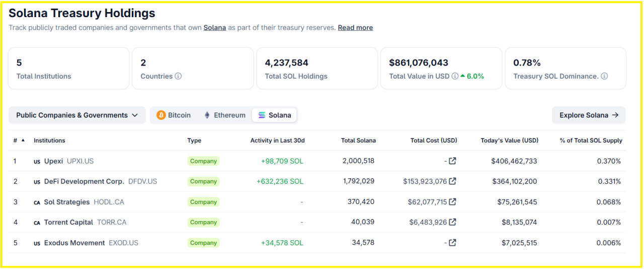Click info icon beside Total Value in USD

(x=455, y=77)
